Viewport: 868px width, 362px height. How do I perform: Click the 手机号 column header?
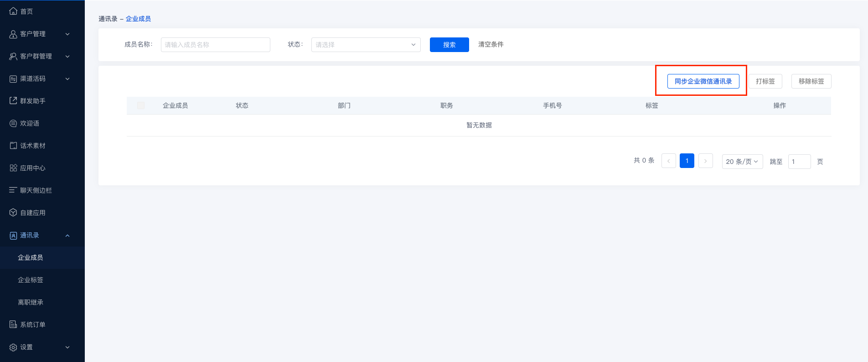[553, 105]
